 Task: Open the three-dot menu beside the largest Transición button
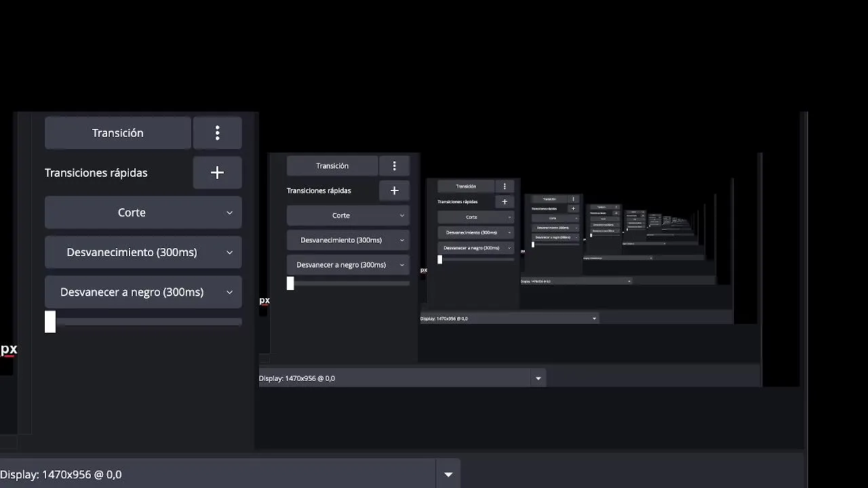point(218,133)
